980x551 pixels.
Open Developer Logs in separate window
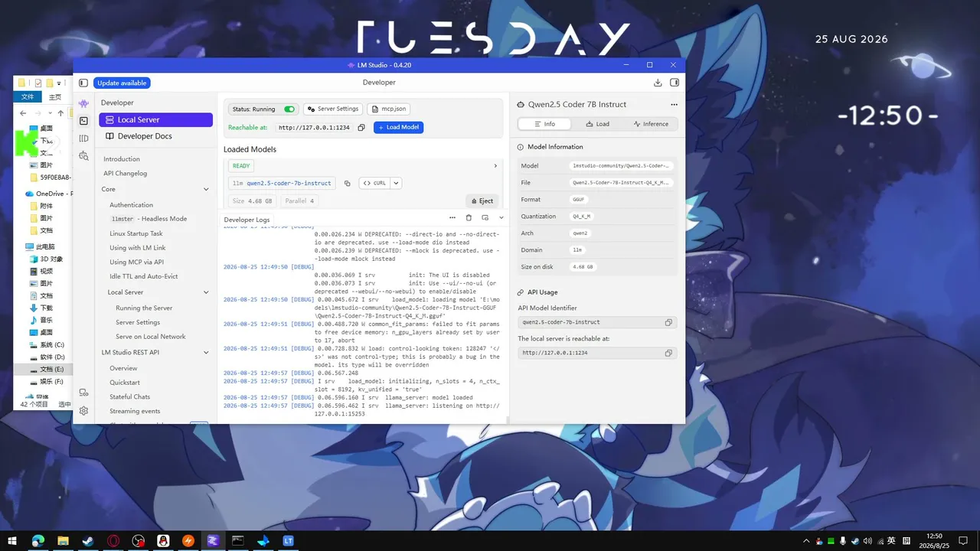coord(485,218)
